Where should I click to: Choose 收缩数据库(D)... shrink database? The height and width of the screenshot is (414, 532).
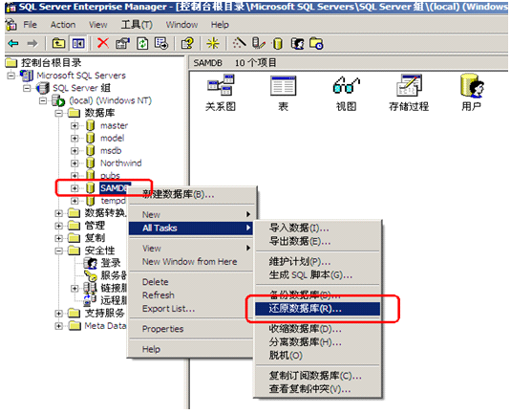[x=317, y=329]
